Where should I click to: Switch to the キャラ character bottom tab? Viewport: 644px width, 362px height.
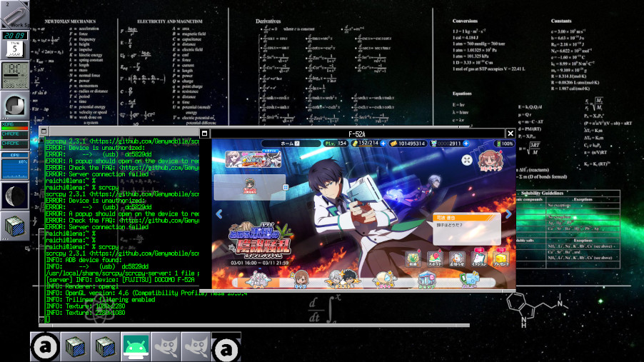click(x=301, y=280)
